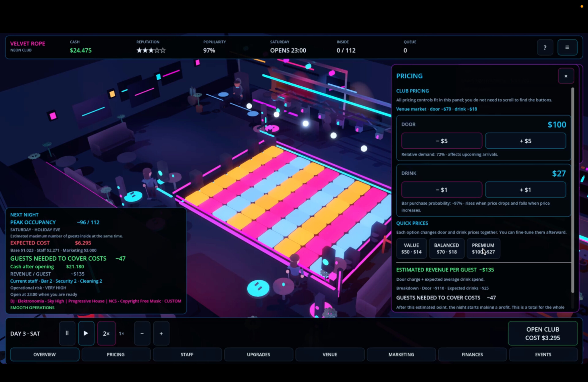Click the Velvet Rope club name

pos(28,44)
